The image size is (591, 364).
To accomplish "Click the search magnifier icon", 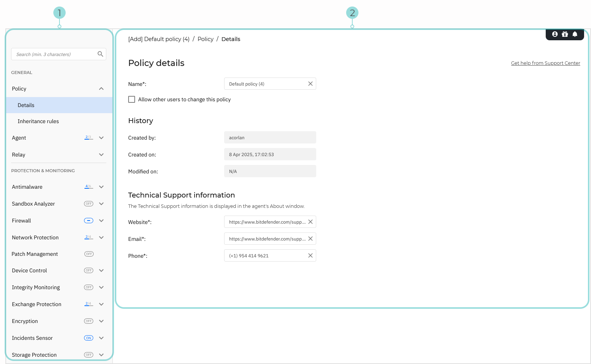I will [100, 54].
